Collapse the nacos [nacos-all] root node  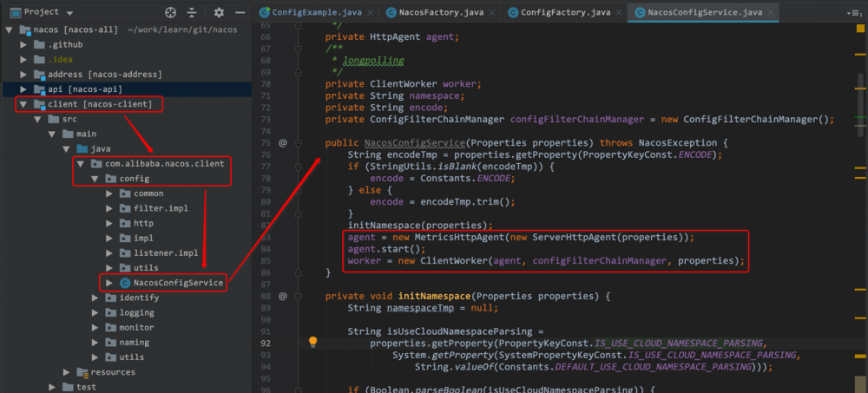pos(9,29)
